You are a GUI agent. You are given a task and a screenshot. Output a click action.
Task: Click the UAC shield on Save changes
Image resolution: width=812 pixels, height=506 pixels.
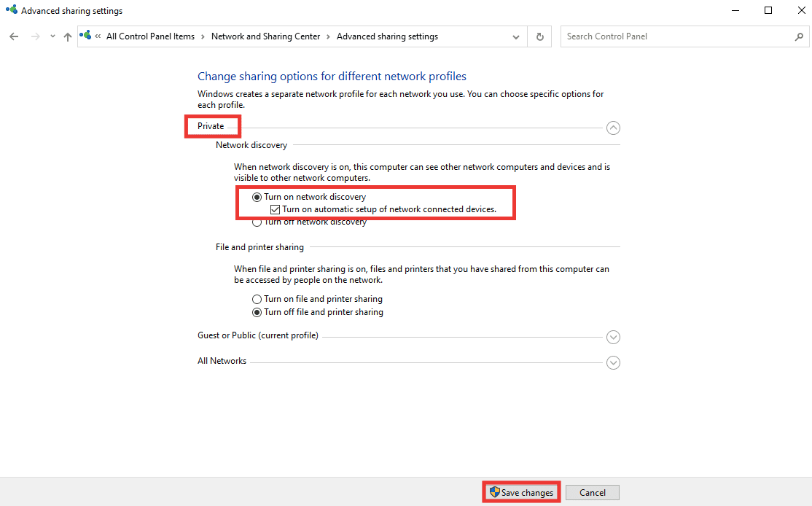494,492
